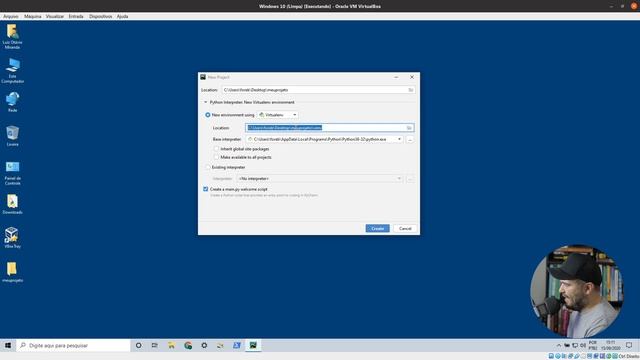Click the taskbar search box
The height and width of the screenshot is (360, 640).
coord(73,345)
